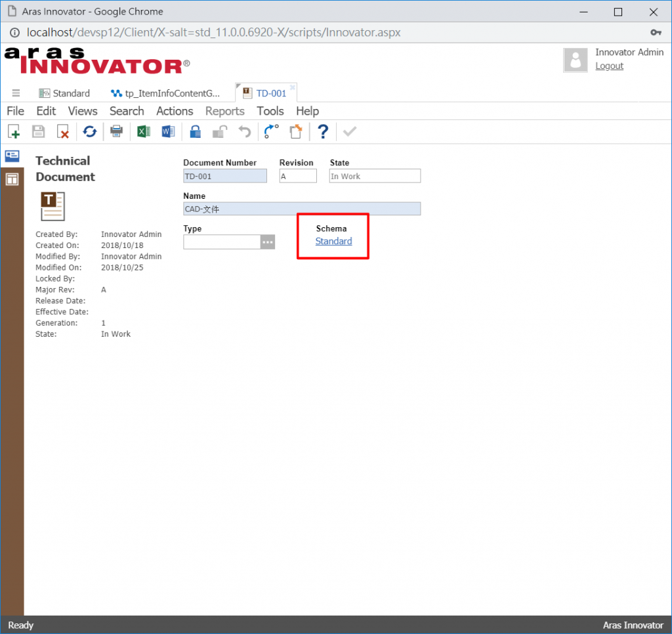Click the Technical Document type icon

tap(52, 206)
